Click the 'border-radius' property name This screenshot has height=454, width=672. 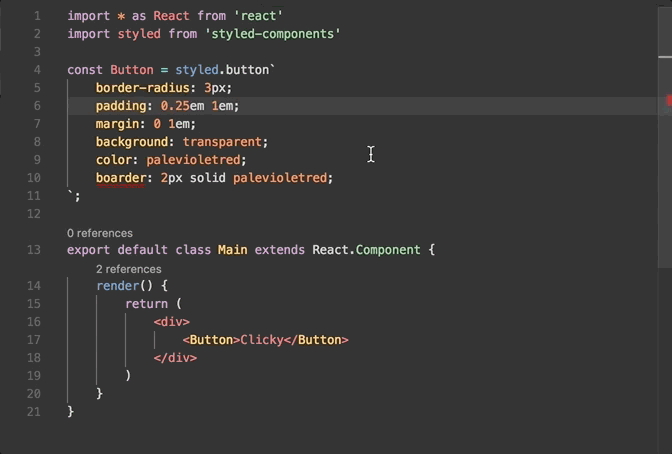[143, 88]
